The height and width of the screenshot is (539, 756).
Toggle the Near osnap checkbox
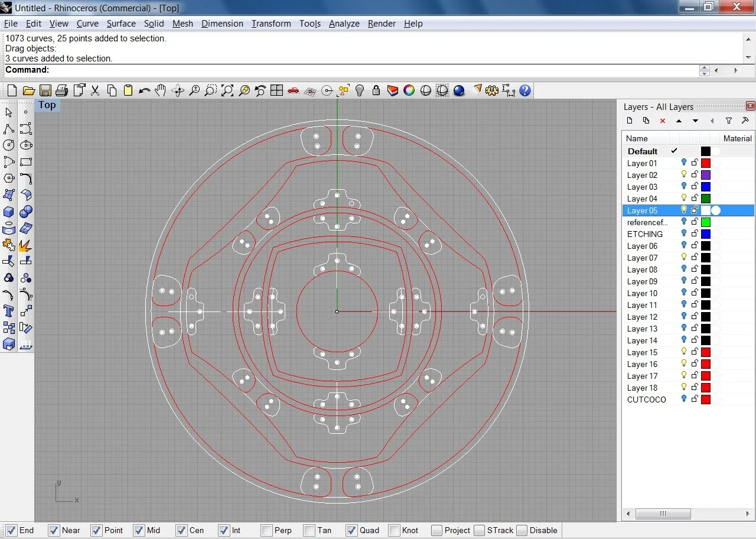point(54,530)
